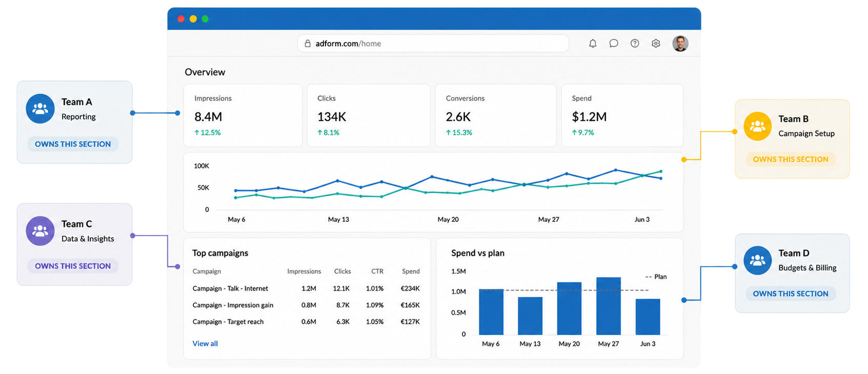Select the Clicks 134K card

[x=369, y=115]
